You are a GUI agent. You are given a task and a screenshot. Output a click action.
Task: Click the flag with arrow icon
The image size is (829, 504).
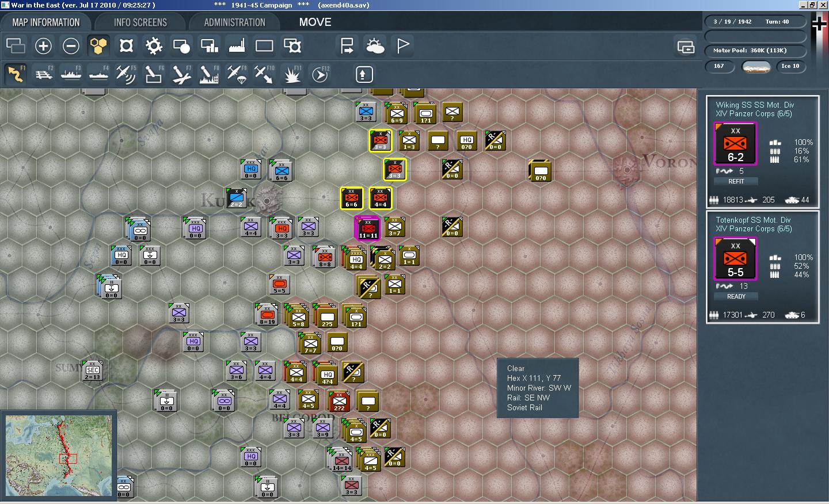tap(347, 46)
